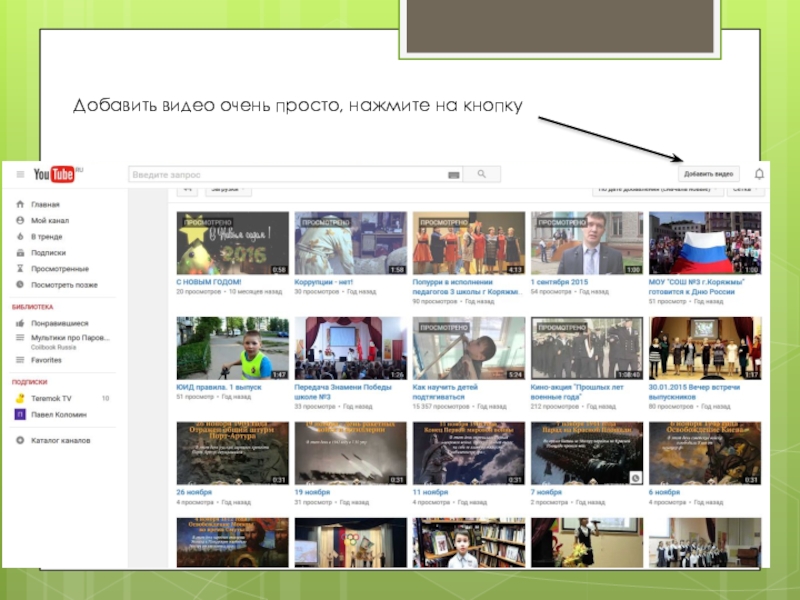Image resolution: width=800 pixels, height=600 pixels.
Task: Open the 19 ноября video title
Action: [x=312, y=492]
